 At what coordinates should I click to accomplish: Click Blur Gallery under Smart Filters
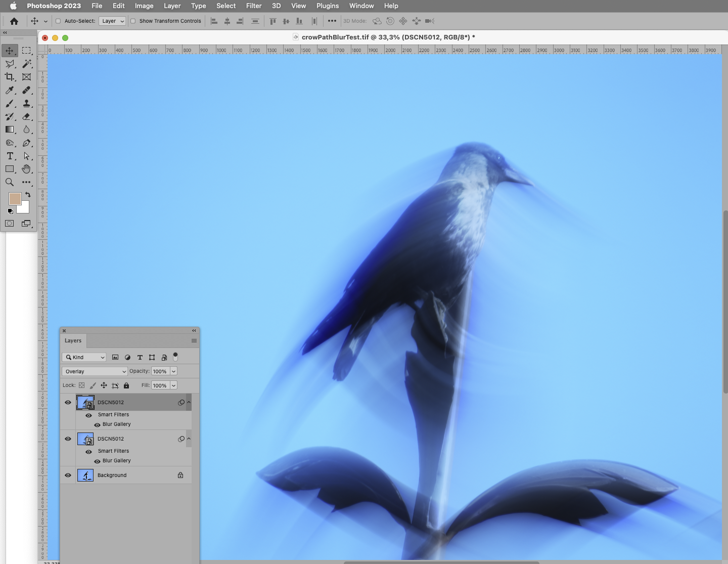coord(117,424)
